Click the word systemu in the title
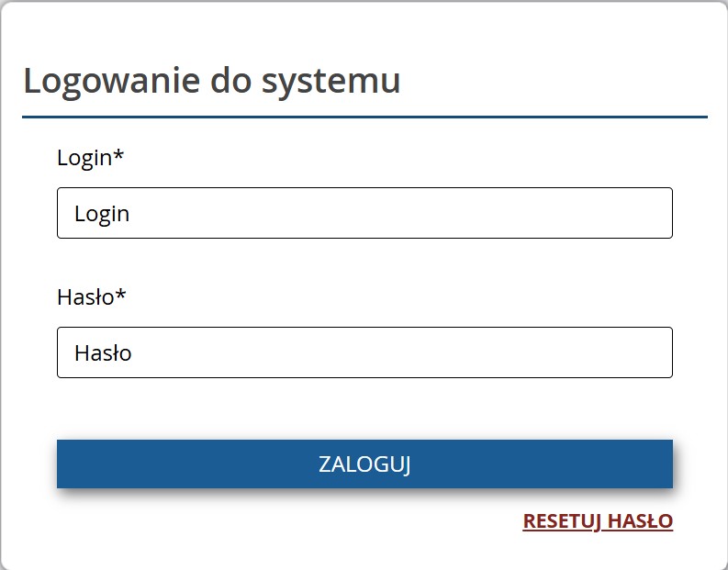 click(x=331, y=83)
